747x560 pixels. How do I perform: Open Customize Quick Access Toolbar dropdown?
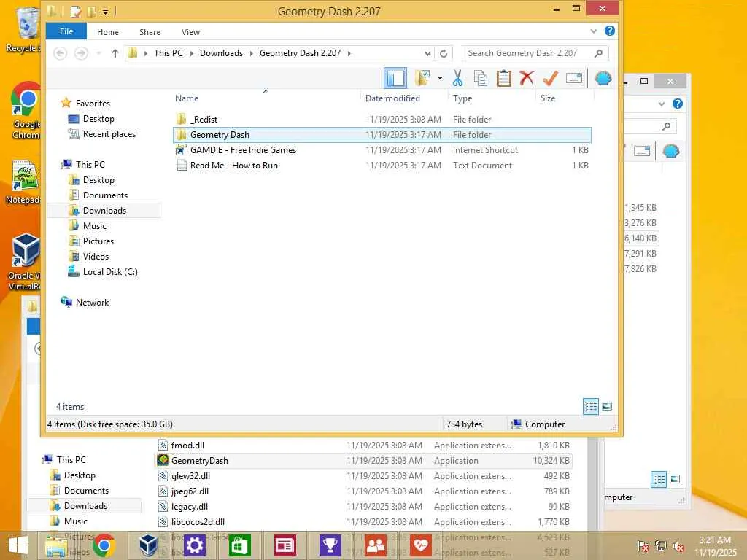point(105,12)
